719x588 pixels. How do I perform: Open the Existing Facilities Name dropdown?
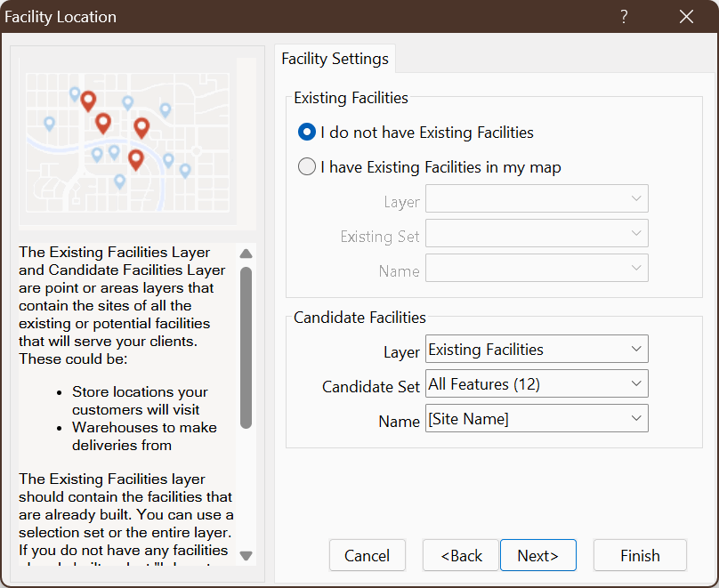coord(537,268)
